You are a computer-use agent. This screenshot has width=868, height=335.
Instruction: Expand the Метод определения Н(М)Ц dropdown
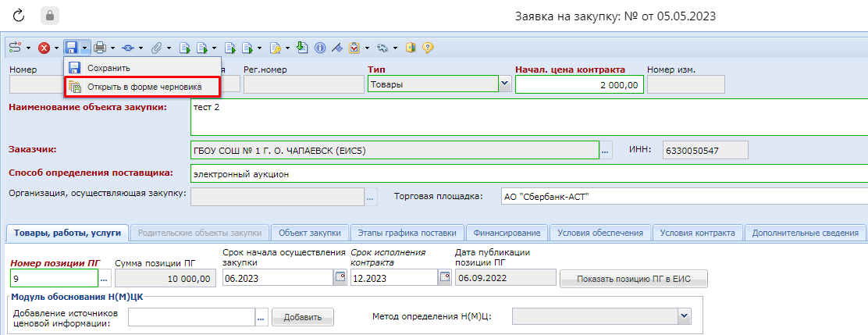click(x=685, y=315)
